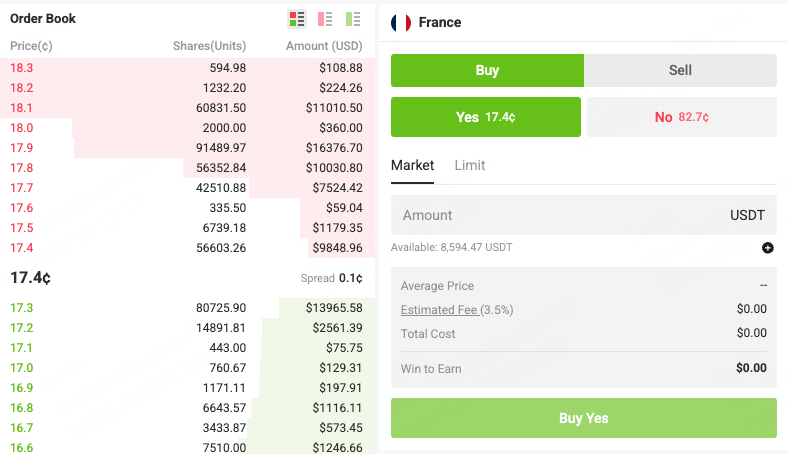Show bids-only order book view
This screenshot has width=788, height=454.
353,19
